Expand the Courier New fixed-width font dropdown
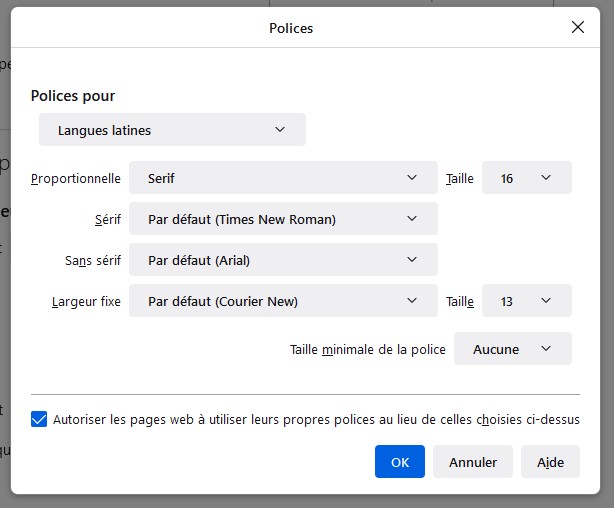 [283, 301]
